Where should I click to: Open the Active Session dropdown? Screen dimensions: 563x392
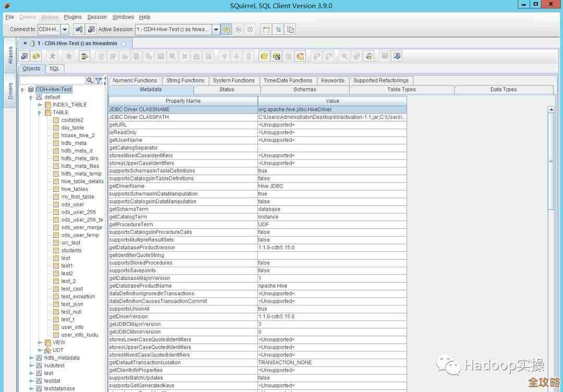[x=216, y=30]
